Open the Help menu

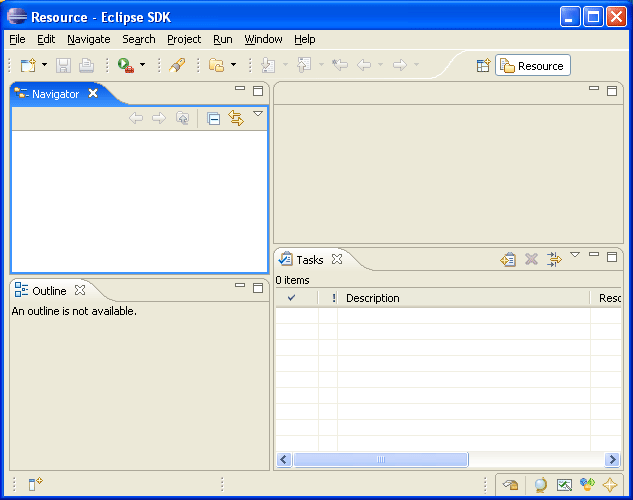tap(305, 40)
